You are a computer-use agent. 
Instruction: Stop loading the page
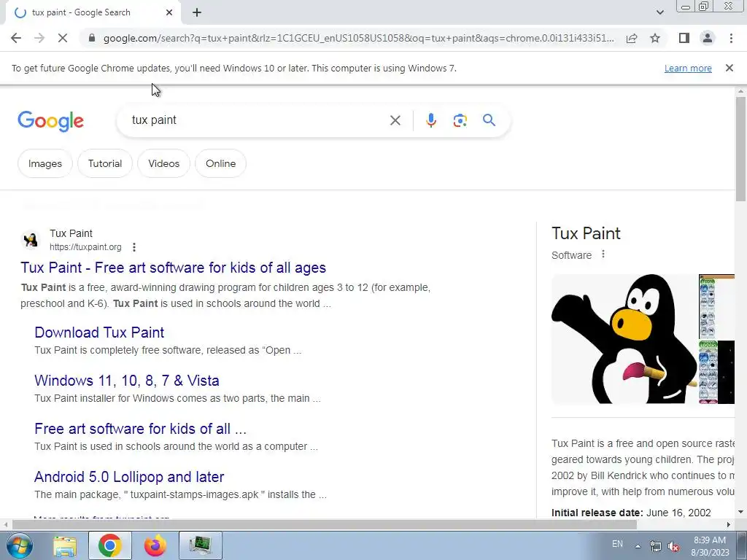click(x=63, y=38)
